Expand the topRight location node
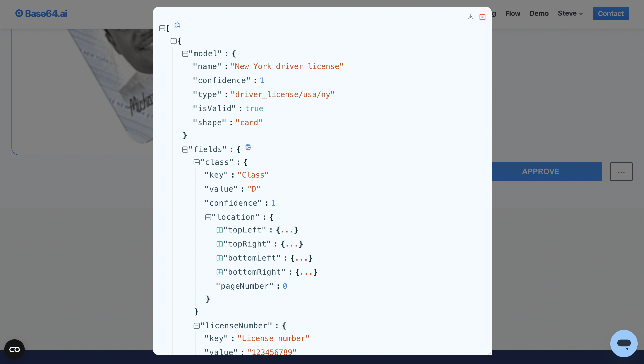This screenshot has width=644, height=364. tap(220, 244)
